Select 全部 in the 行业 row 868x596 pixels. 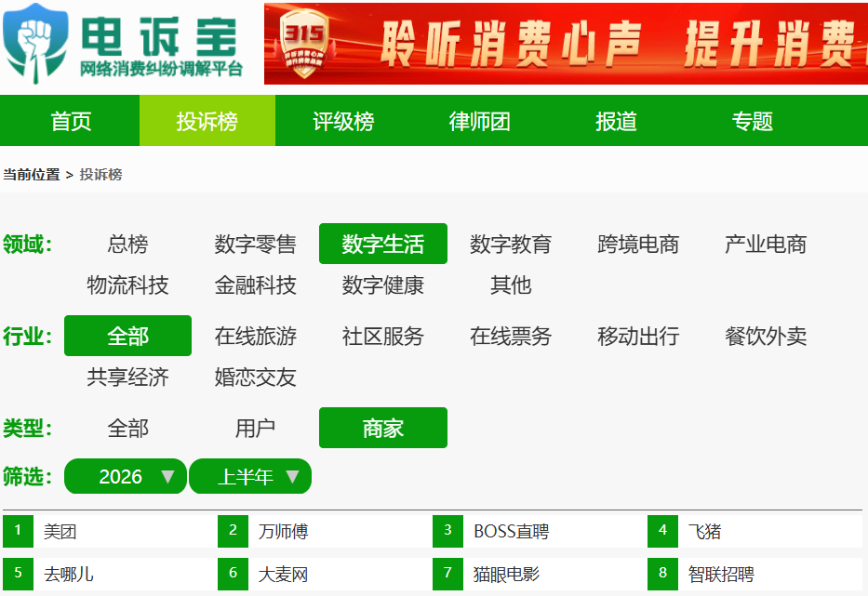127,336
